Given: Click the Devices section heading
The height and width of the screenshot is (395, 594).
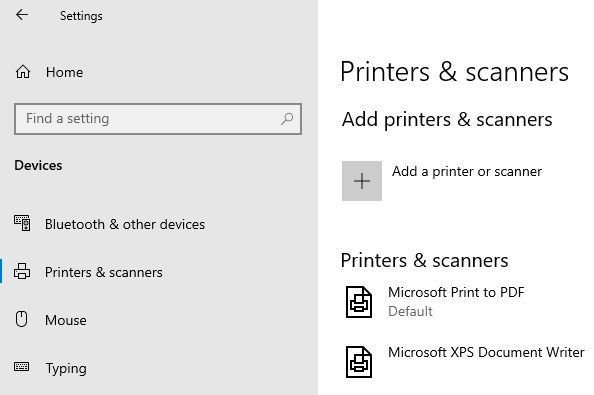Looking at the screenshot, I should click(38, 165).
